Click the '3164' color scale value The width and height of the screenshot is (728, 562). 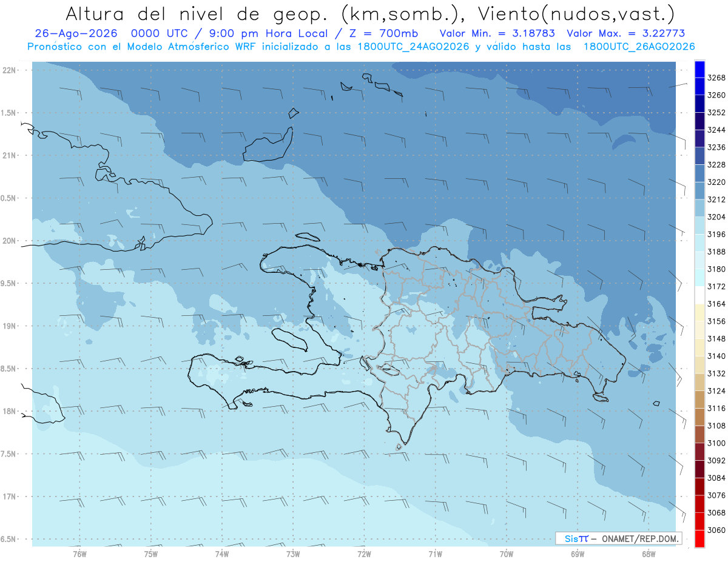click(x=716, y=304)
